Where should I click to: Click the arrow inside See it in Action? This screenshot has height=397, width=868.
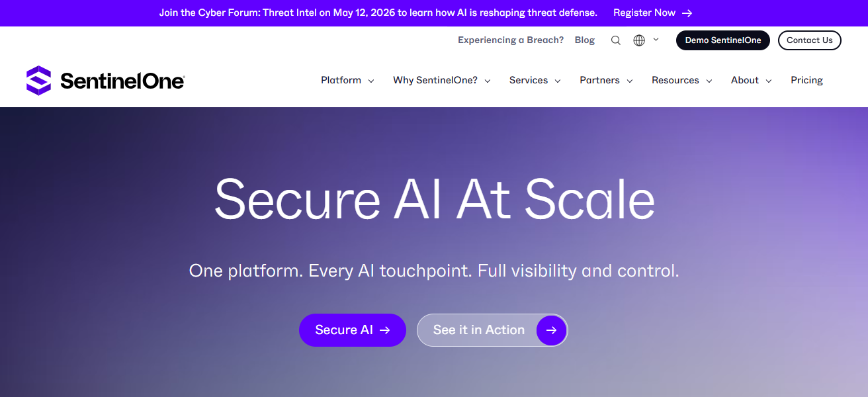click(551, 330)
